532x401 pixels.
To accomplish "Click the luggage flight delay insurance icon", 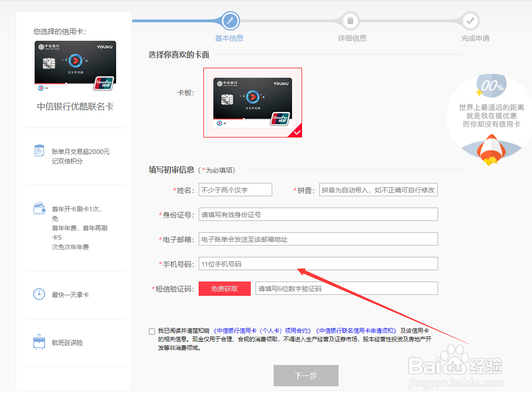I will (x=39, y=342).
